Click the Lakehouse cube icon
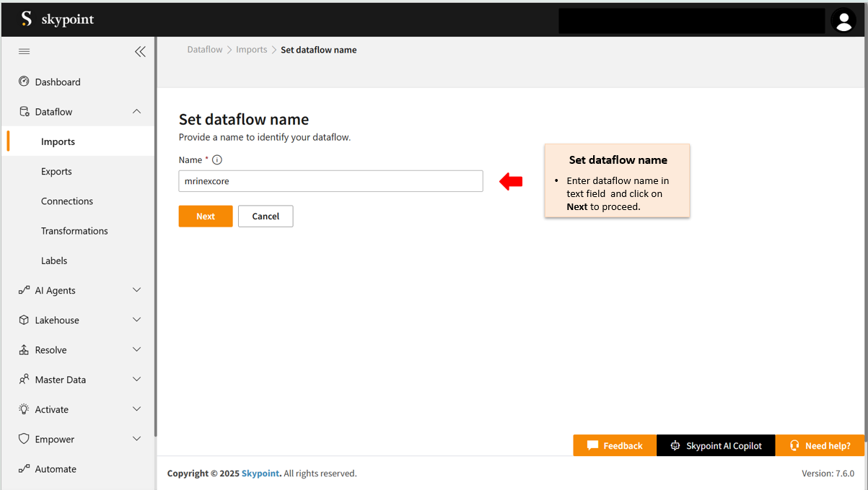The width and height of the screenshot is (868, 490). tap(24, 320)
